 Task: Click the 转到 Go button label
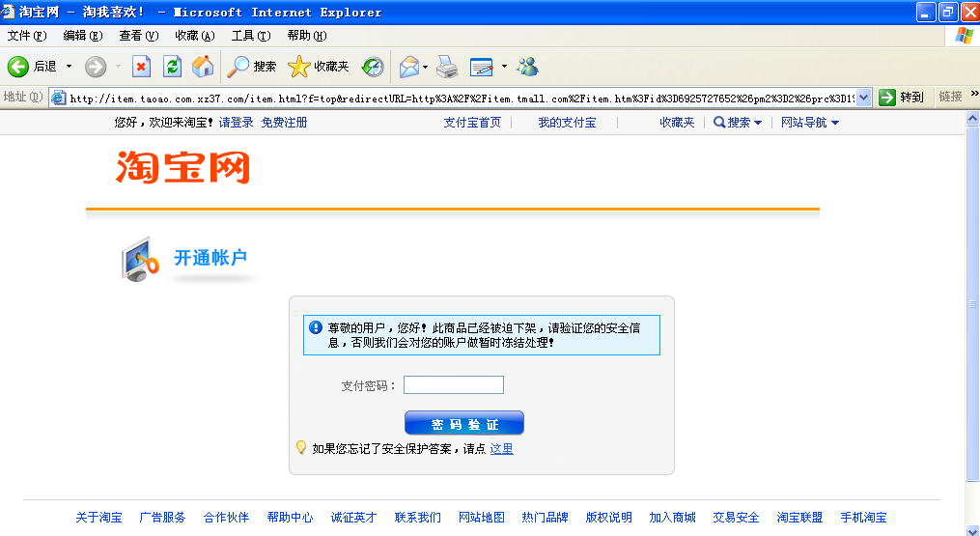click(911, 98)
